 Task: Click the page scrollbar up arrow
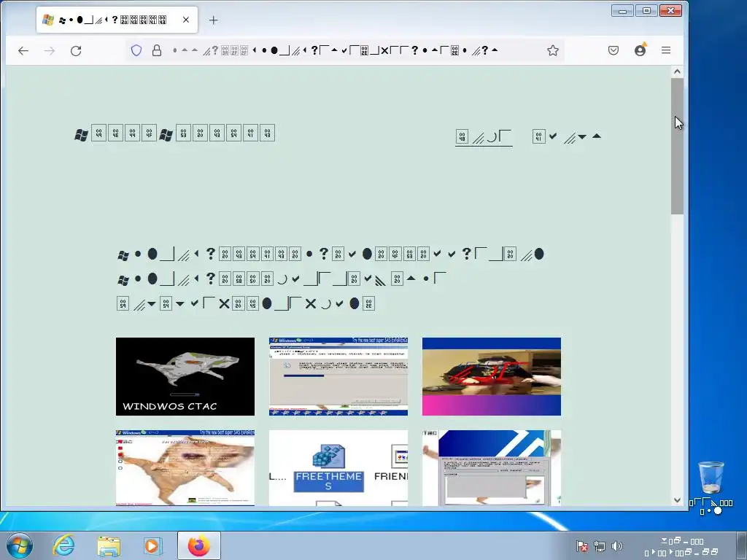click(677, 71)
